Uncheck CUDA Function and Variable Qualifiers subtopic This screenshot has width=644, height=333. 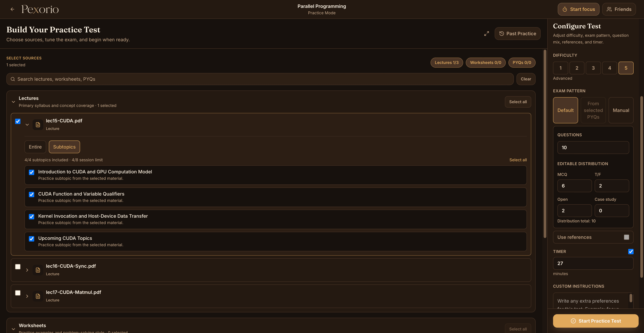tap(32, 195)
